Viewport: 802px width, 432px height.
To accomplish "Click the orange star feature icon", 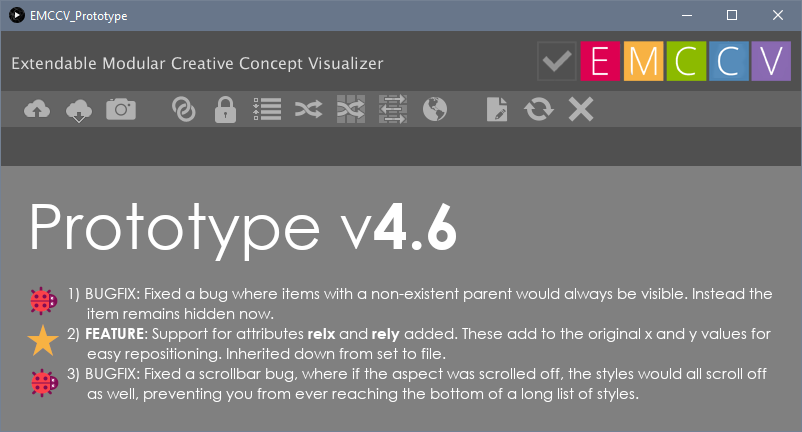I will 43,340.
